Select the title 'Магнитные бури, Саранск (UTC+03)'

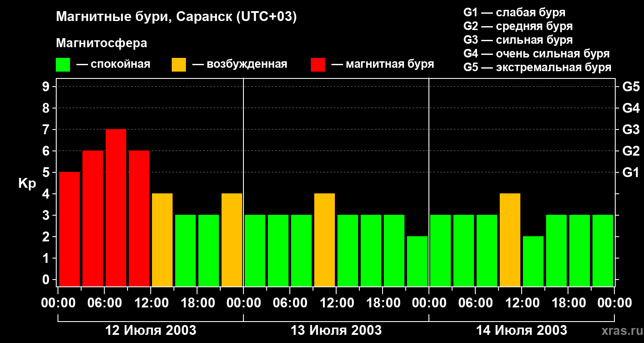[176, 17]
